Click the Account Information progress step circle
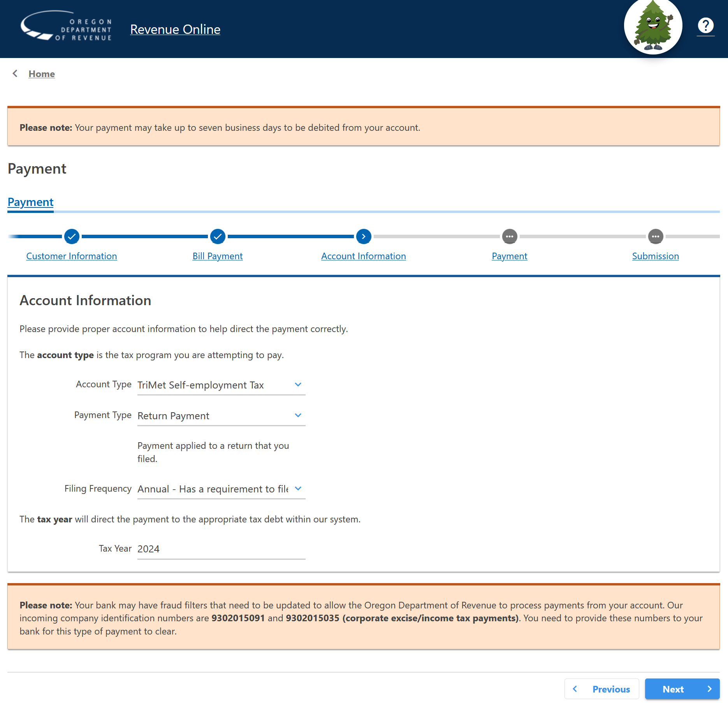 pos(363,236)
